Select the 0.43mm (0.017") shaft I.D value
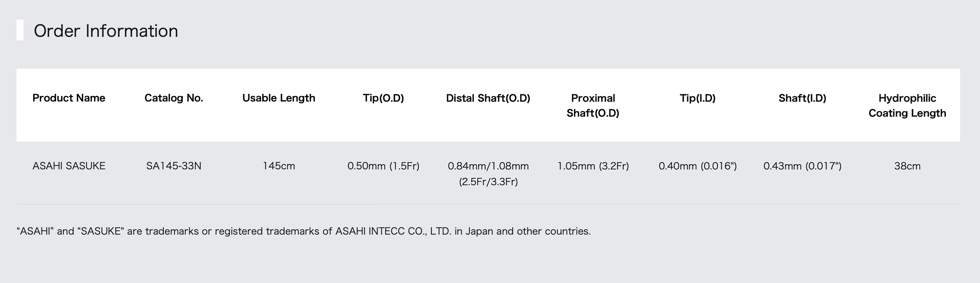980x283 pixels. pyautogui.click(x=802, y=166)
